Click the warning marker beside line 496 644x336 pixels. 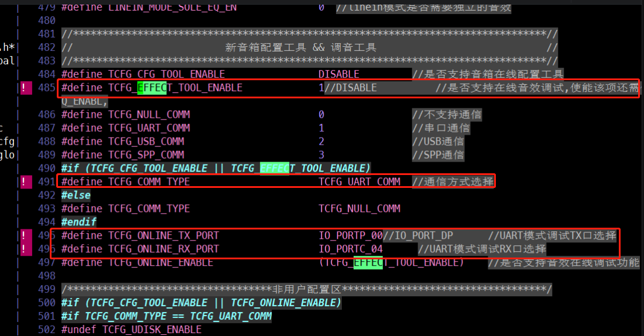point(26,249)
